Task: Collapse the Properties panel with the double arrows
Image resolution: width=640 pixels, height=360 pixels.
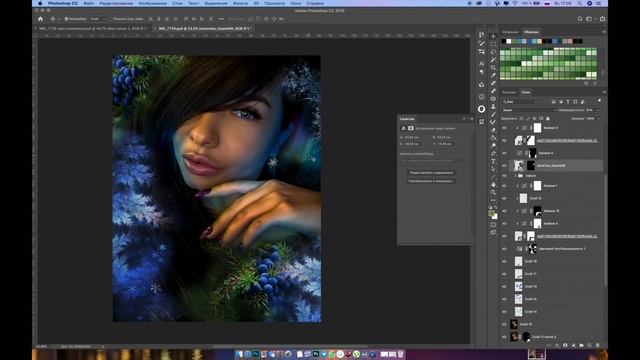Action: coord(464,119)
